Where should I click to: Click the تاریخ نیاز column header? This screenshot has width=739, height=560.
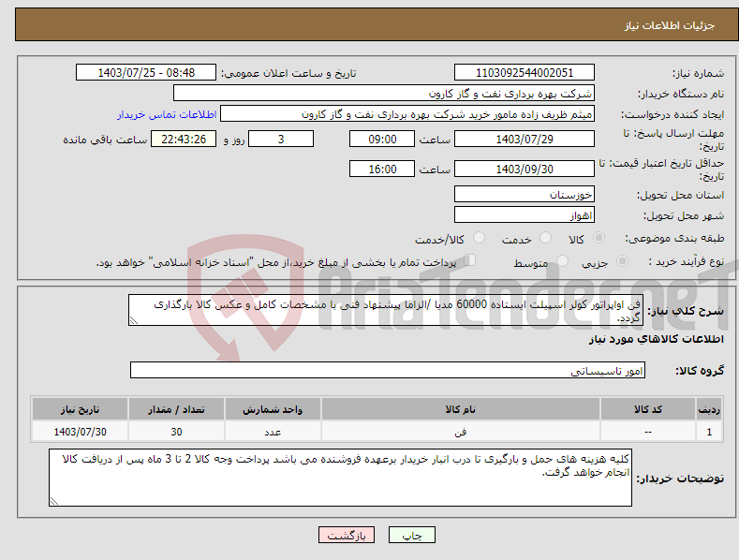coord(81,409)
